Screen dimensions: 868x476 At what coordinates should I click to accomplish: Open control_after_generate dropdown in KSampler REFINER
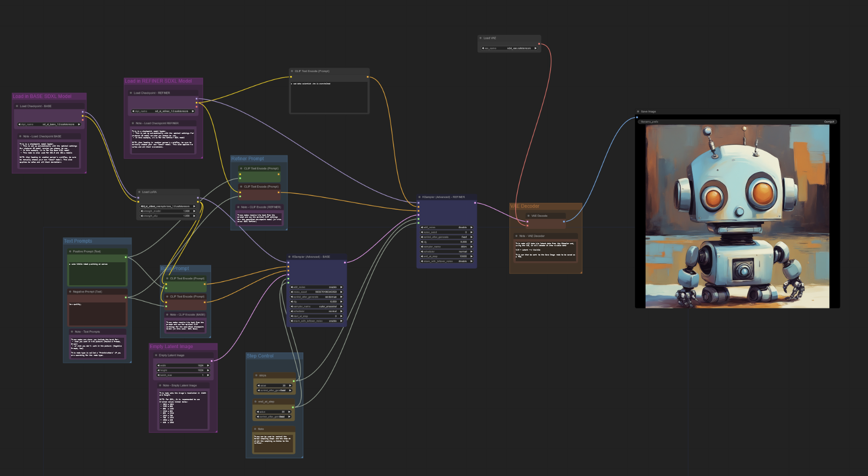pos(447,237)
